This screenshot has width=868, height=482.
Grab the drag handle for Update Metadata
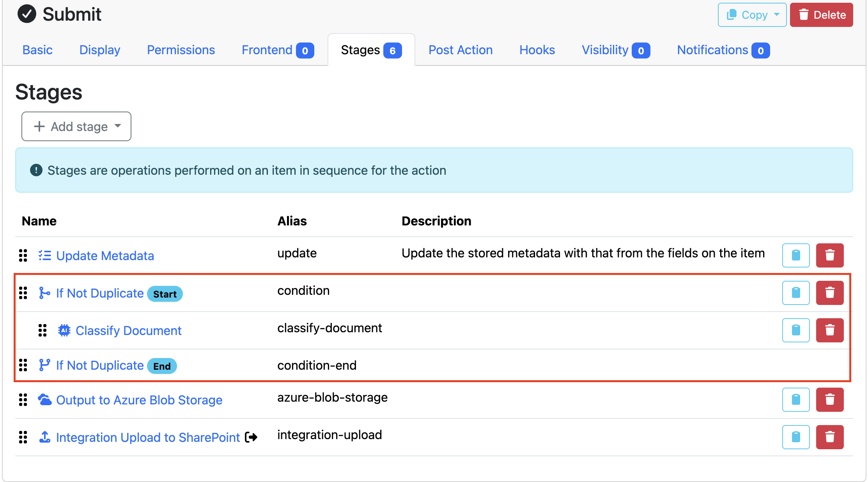(23, 255)
